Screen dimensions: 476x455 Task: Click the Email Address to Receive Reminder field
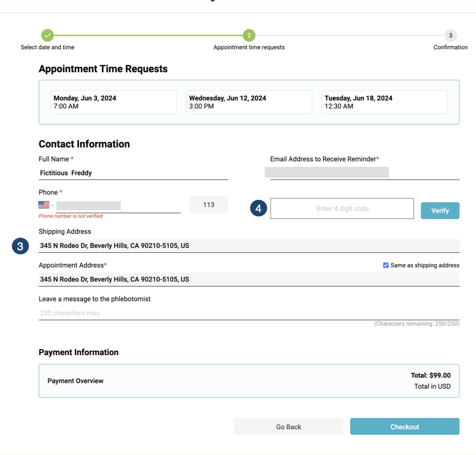(x=364, y=173)
